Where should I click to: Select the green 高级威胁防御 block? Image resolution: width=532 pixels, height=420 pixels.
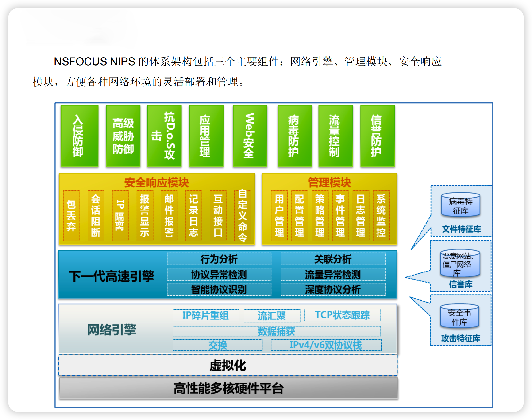pos(123,136)
